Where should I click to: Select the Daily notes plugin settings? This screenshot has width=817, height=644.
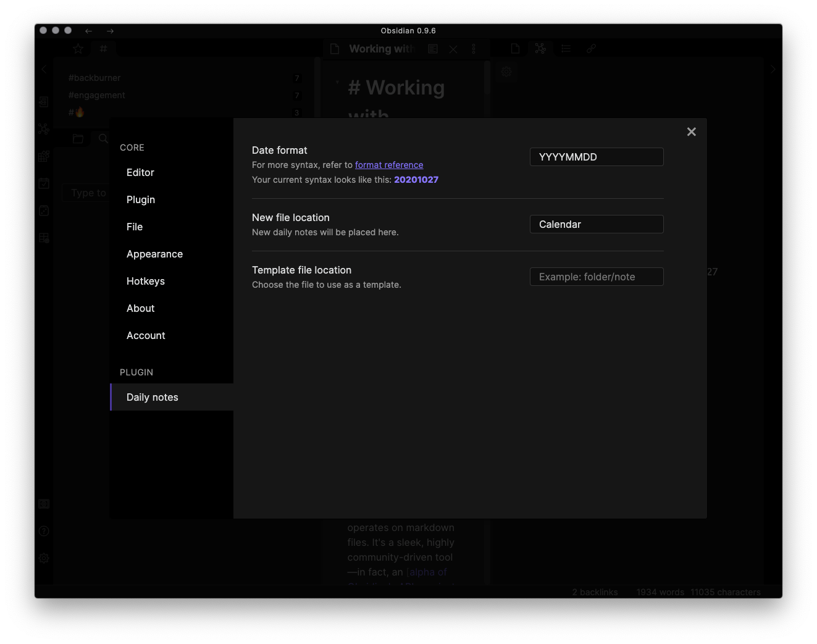pyautogui.click(x=172, y=397)
